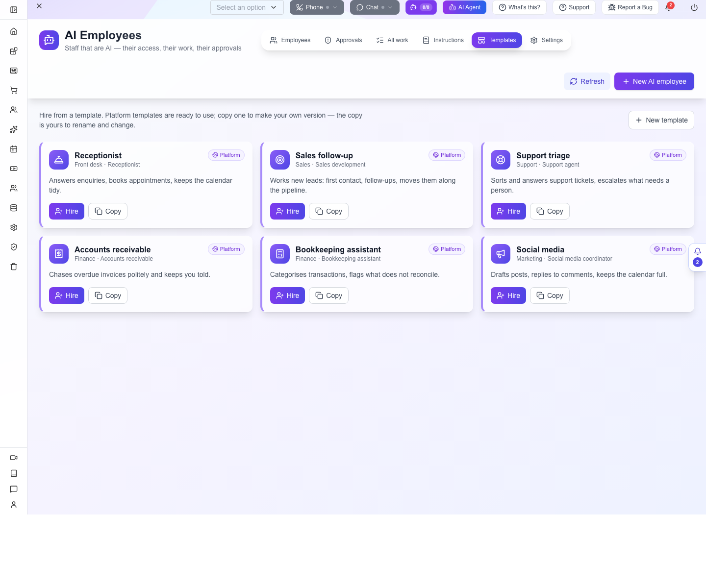Hire the Bookkeeping assistant template
Screen dimensions: 706x588
287,295
